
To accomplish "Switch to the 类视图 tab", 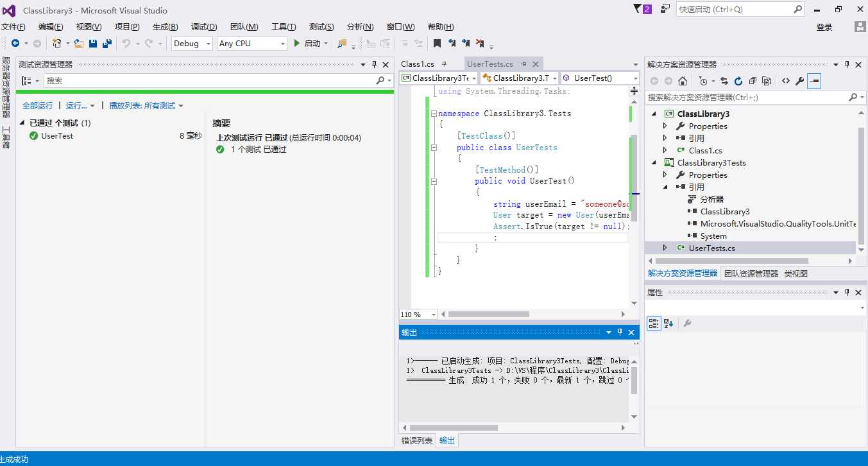I will [796, 273].
